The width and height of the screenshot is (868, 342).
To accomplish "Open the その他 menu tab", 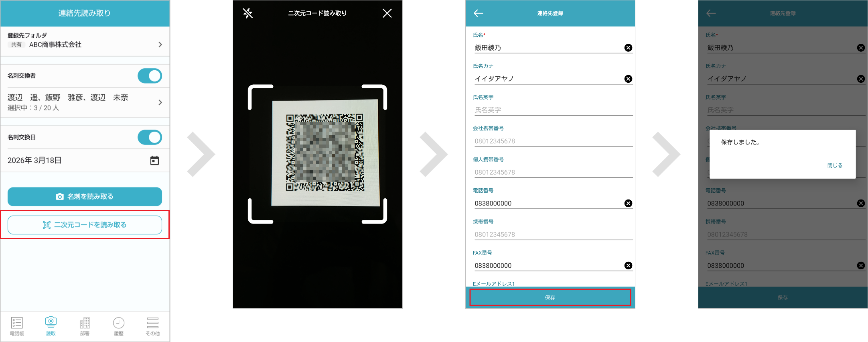I will point(152,326).
